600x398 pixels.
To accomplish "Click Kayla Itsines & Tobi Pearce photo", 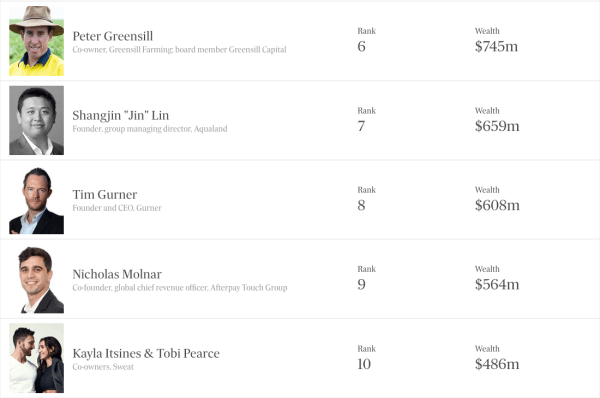I will [x=36, y=358].
